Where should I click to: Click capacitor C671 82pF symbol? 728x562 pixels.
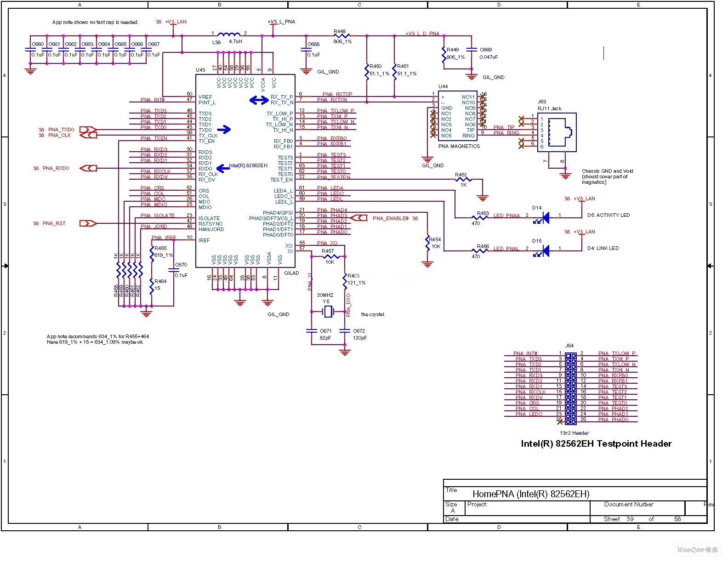click(x=311, y=330)
